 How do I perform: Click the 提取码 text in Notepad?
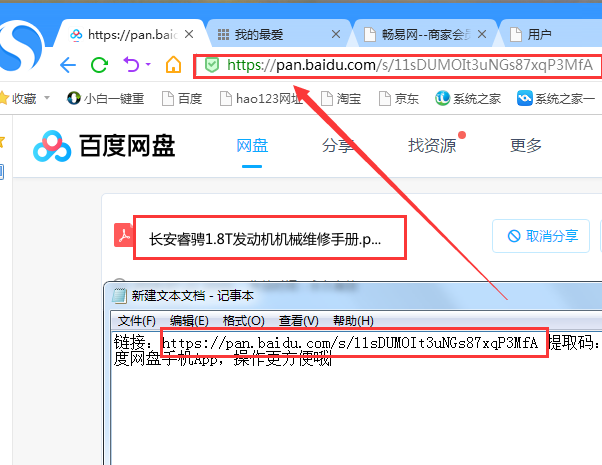tap(573, 343)
